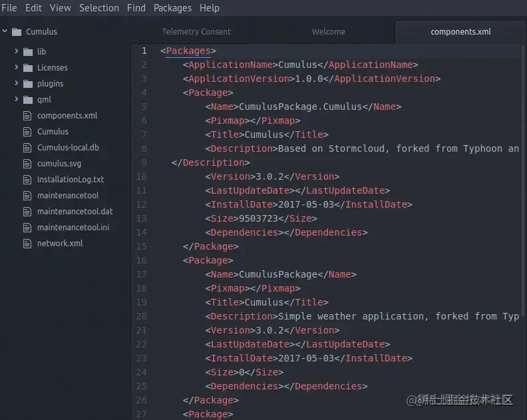Image resolution: width=527 pixels, height=420 pixels.
Task: Open the maintenancetool file entry
Action: pyautogui.click(x=68, y=196)
